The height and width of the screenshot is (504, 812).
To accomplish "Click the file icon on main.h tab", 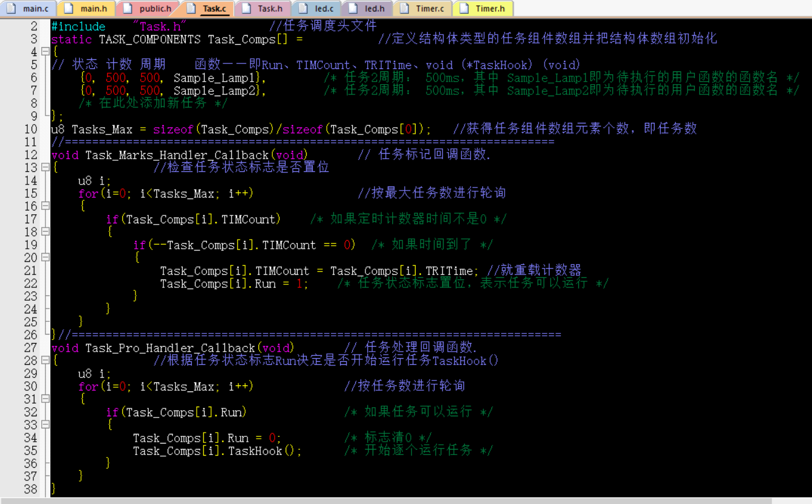I will pos(70,8).
